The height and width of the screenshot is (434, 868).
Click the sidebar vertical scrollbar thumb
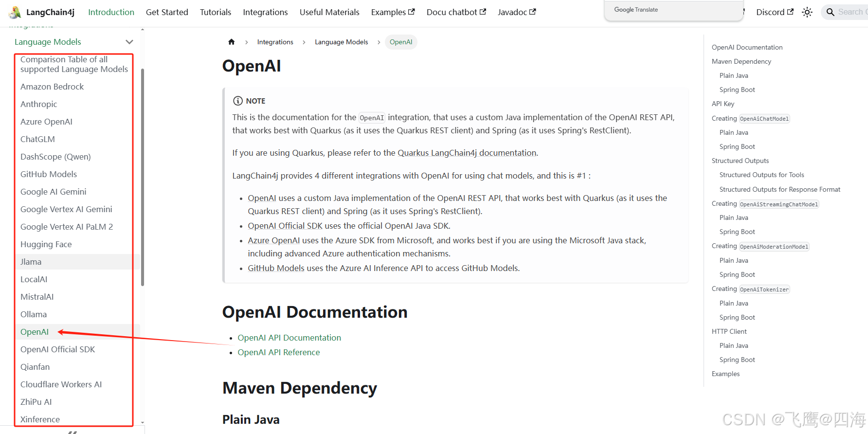tap(143, 177)
